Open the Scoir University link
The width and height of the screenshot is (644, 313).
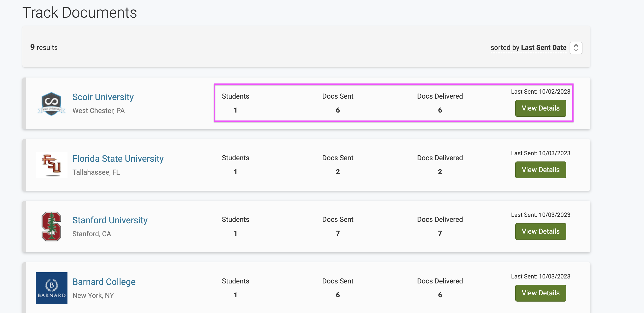(x=103, y=97)
